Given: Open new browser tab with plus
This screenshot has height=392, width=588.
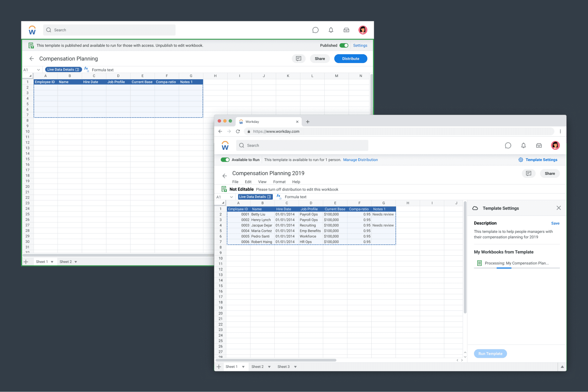Looking at the screenshot, I should pos(308,122).
